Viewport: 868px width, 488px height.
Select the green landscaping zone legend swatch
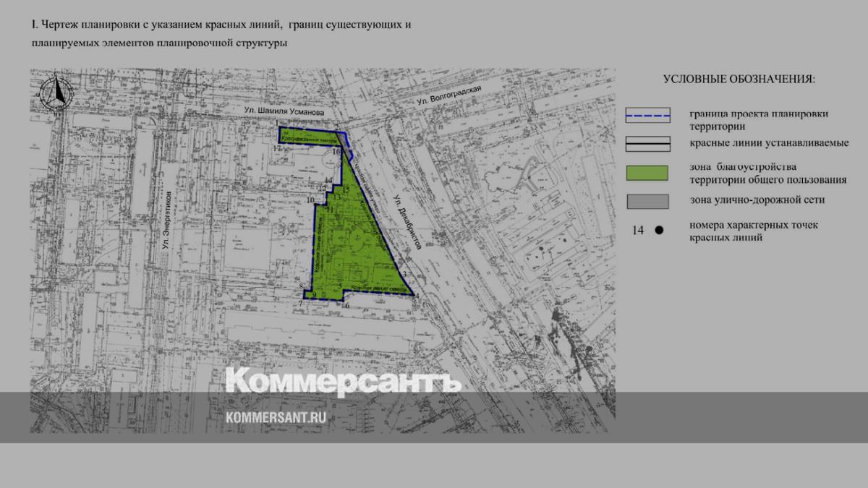click(647, 173)
